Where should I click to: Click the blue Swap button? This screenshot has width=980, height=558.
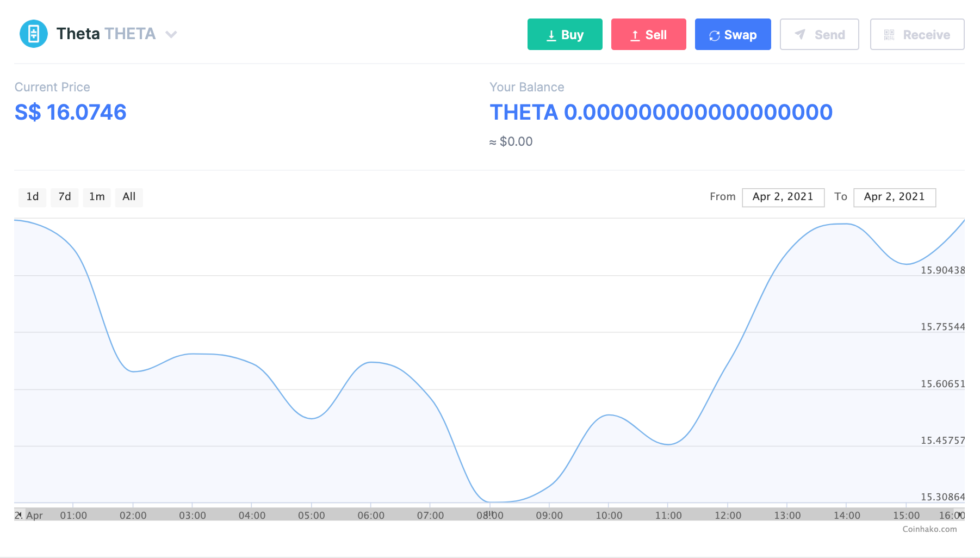coord(733,34)
